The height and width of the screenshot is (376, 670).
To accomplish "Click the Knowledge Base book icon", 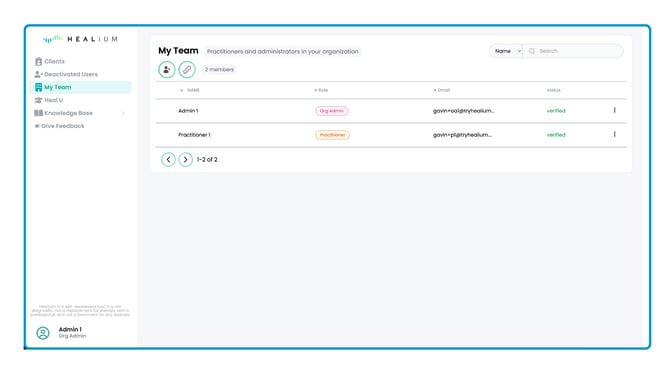I will click(38, 113).
